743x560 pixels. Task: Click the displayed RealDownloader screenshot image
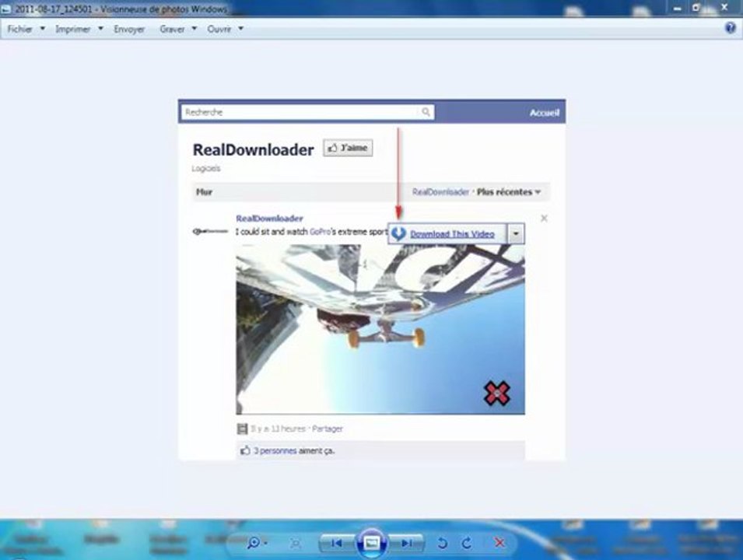tap(372, 279)
